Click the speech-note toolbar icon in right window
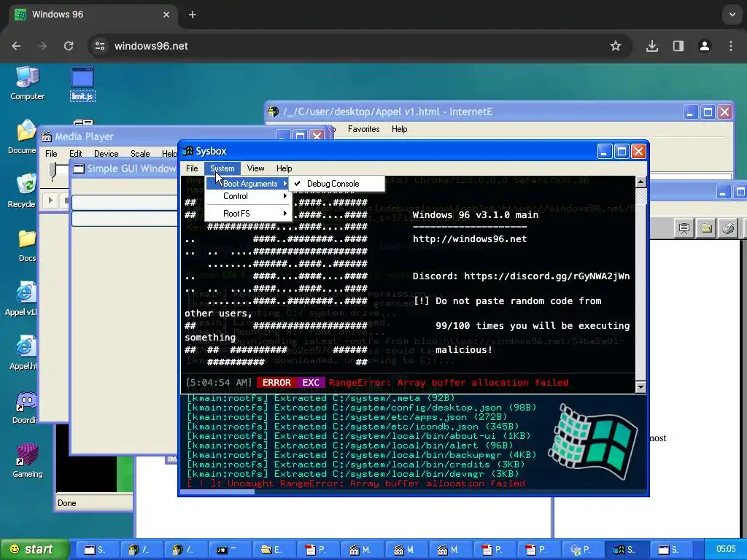This screenshot has height=560, width=747. (684, 228)
